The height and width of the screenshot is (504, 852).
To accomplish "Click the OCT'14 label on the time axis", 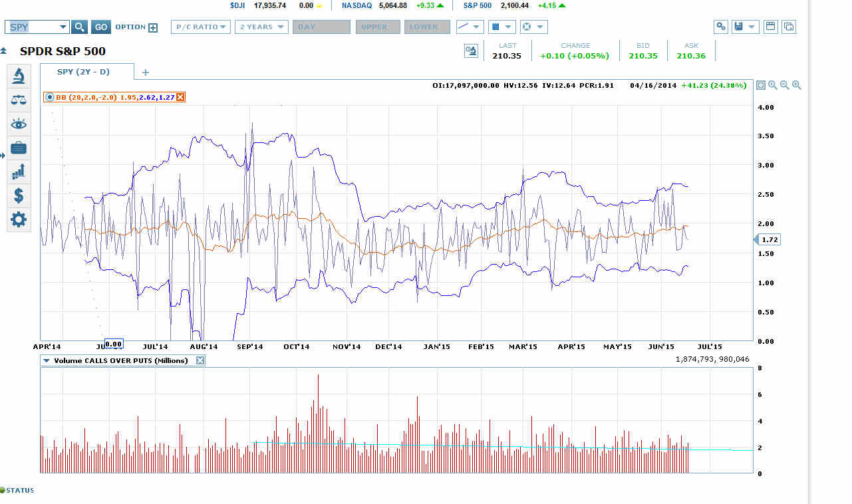I will [297, 346].
